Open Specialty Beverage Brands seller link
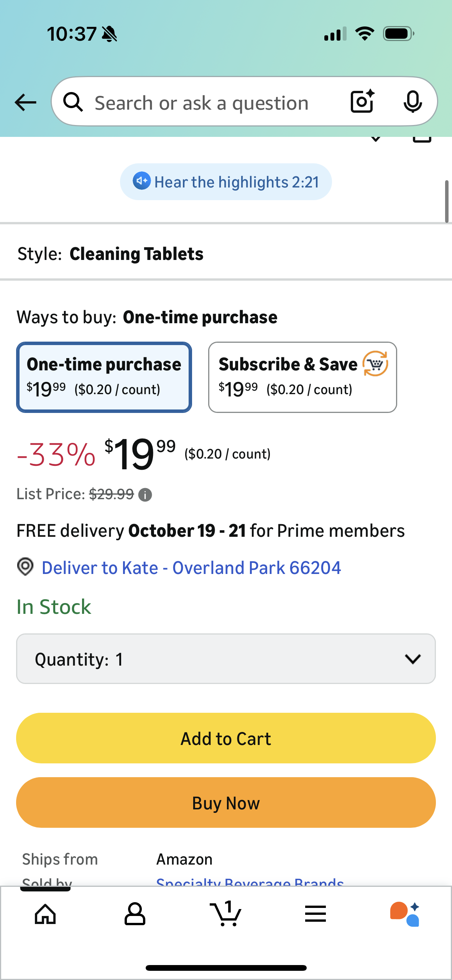Screen dimensions: 452x980 250,882
